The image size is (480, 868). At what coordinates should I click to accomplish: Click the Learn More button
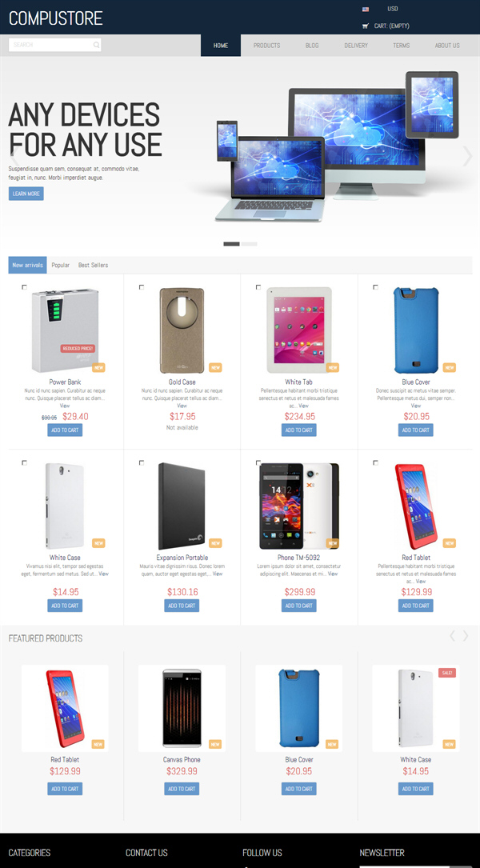click(26, 194)
